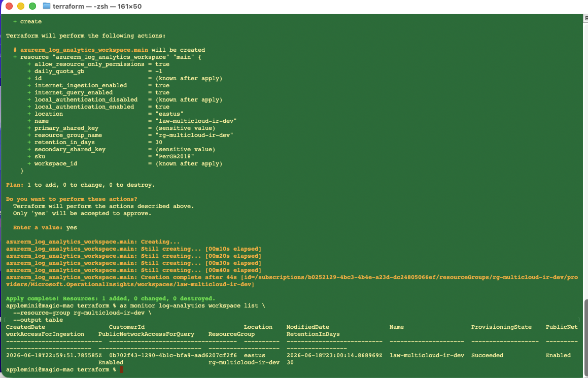Click the 'CustomerId' column header
Image resolution: width=588 pixels, height=378 pixels.
(127, 327)
